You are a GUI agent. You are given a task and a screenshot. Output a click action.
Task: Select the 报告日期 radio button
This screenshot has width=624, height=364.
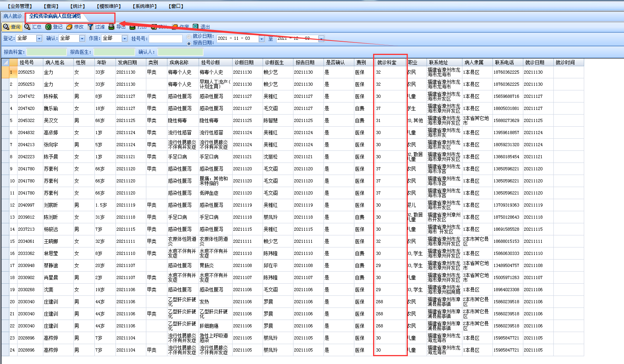pyautogui.click(x=189, y=43)
